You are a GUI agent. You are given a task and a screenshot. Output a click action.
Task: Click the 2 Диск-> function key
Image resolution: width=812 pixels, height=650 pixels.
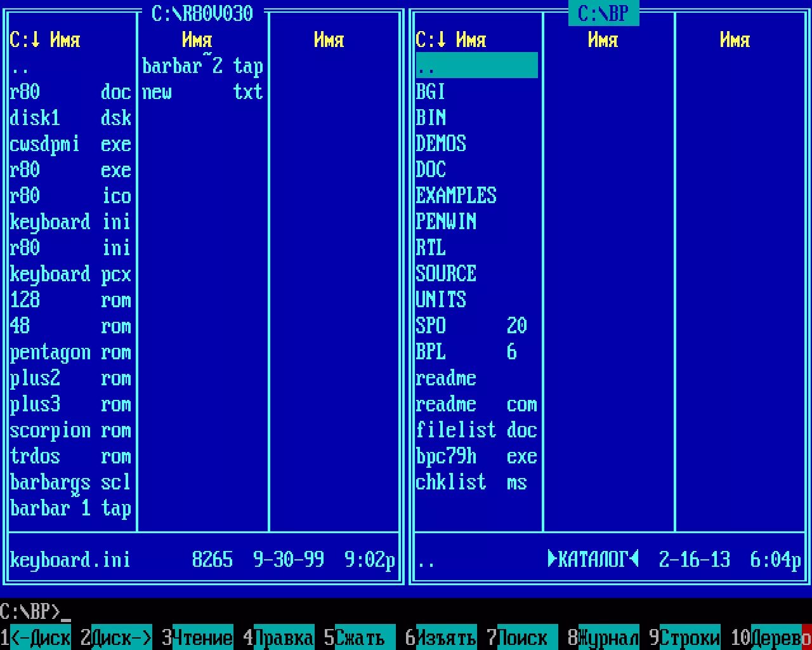pos(117,637)
